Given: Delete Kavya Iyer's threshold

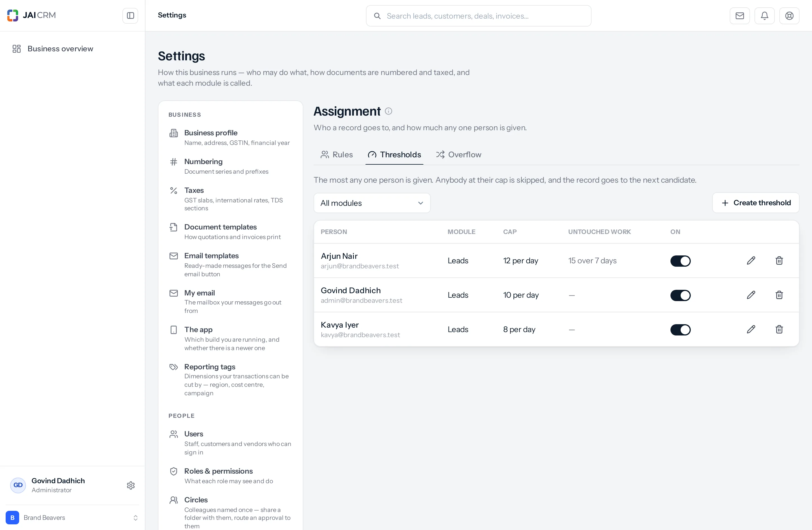Looking at the screenshot, I should (779, 330).
